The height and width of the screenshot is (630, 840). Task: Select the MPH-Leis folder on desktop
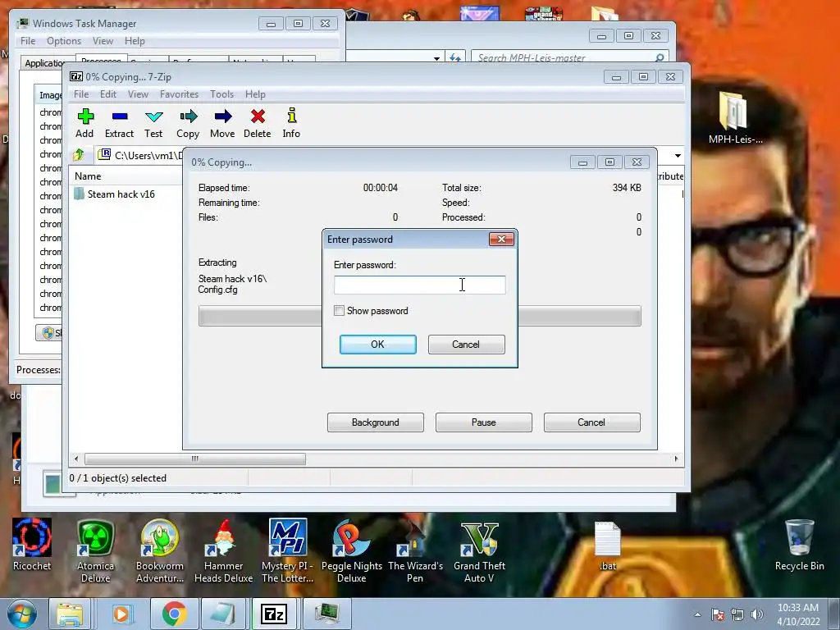point(735,118)
